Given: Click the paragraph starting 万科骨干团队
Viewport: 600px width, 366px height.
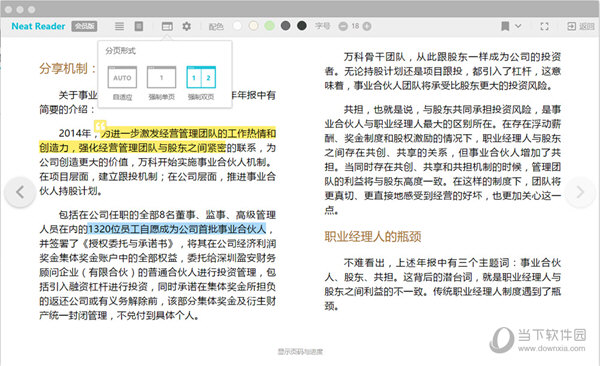Looking at the screenshot, I should 443,71.
